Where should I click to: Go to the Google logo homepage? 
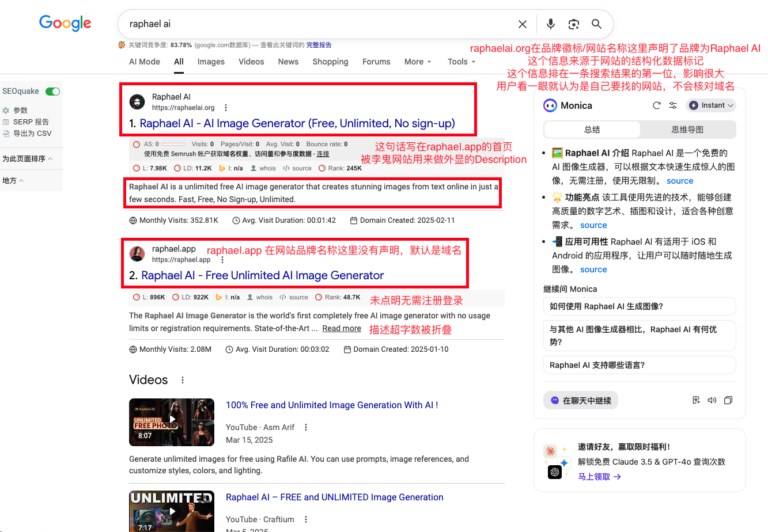tap(65, 23)
